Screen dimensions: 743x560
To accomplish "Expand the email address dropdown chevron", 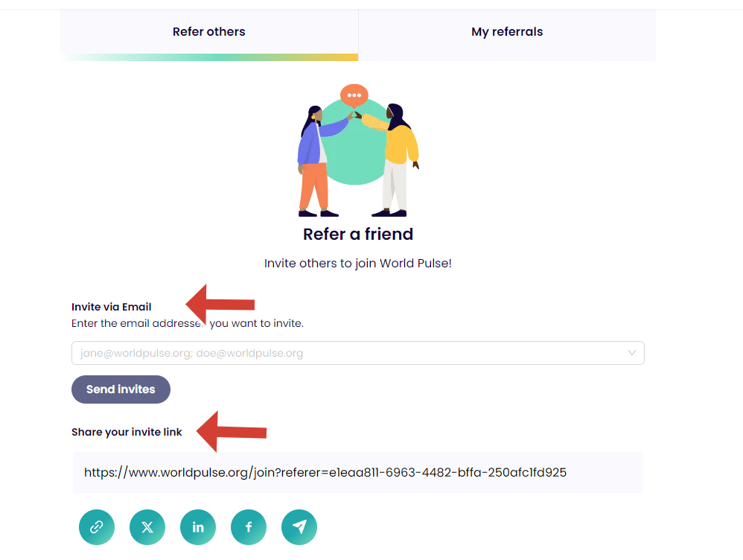I will 632,353.
